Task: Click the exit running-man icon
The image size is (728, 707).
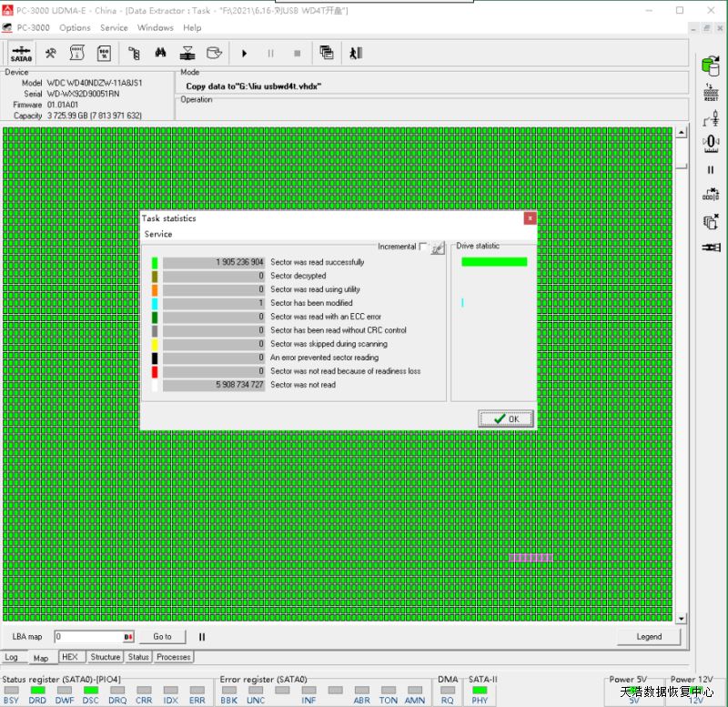Action: 355,54
